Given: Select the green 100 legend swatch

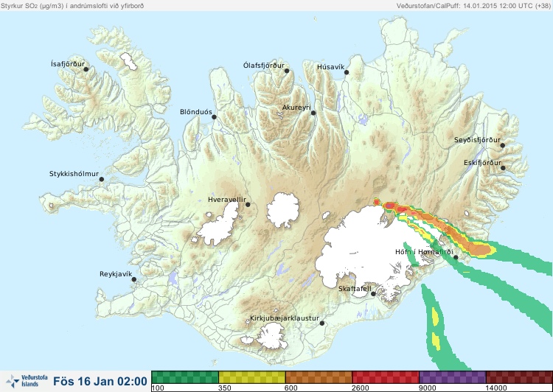Looking at the screenshot, I should 185,377.
